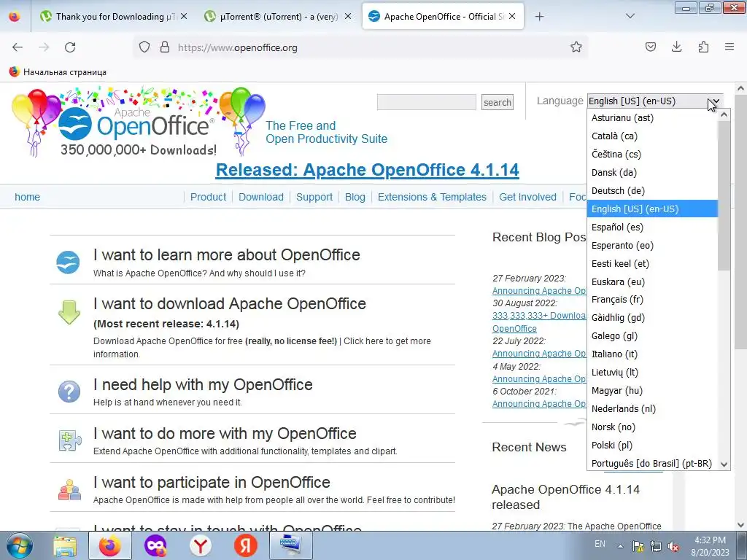
Task: Open Windows Explorer from taskbar
Action: tap(65, 545)
